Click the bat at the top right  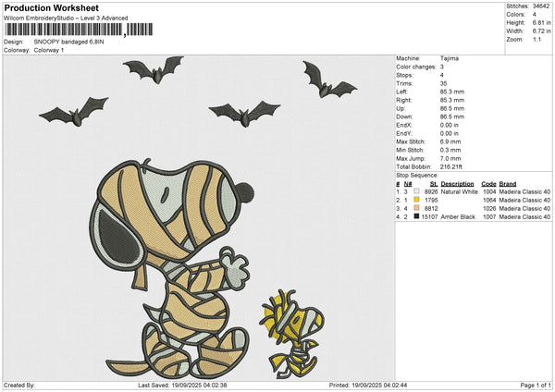329,80
